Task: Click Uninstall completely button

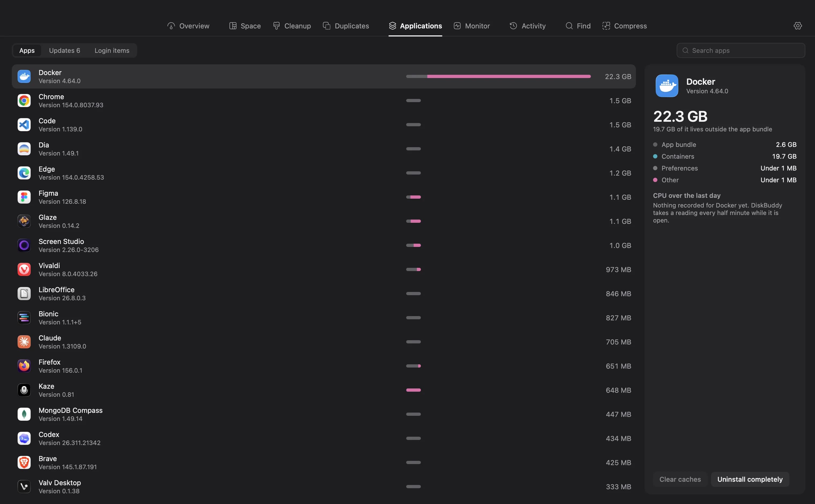Action: (x=750, y=479)
